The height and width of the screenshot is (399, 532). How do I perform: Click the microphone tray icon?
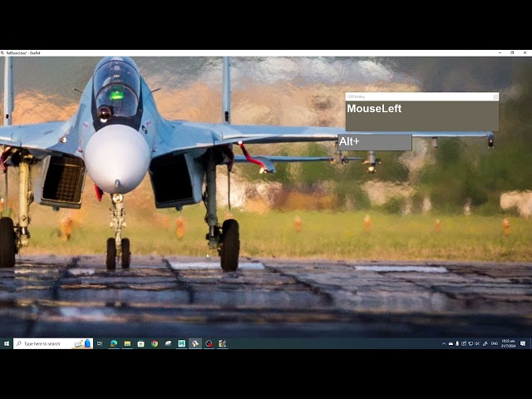(457, 343)
